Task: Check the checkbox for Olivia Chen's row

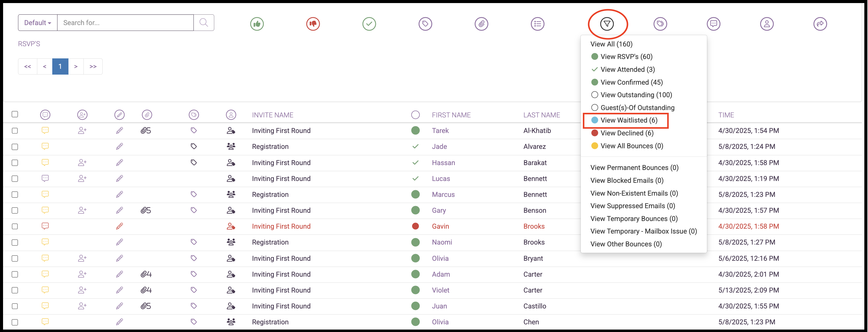Action: pyautogui.click(x=14, y=322)
